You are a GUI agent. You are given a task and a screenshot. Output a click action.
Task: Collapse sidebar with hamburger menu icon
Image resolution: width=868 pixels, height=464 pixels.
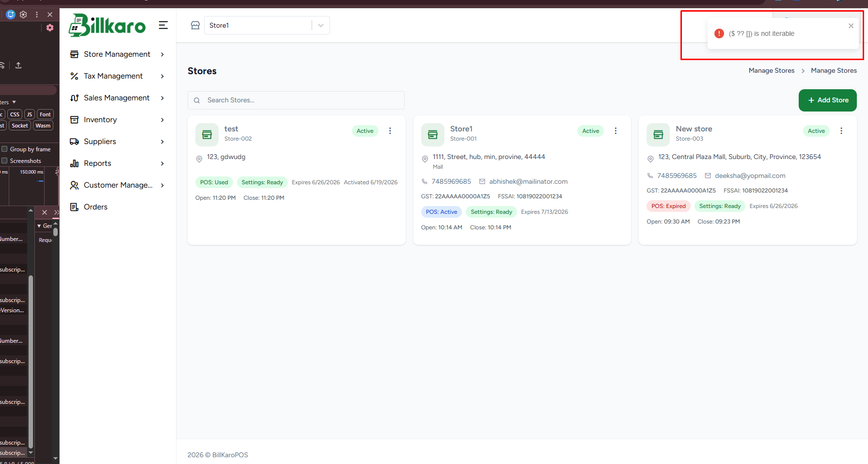click(x=163, y=25)
